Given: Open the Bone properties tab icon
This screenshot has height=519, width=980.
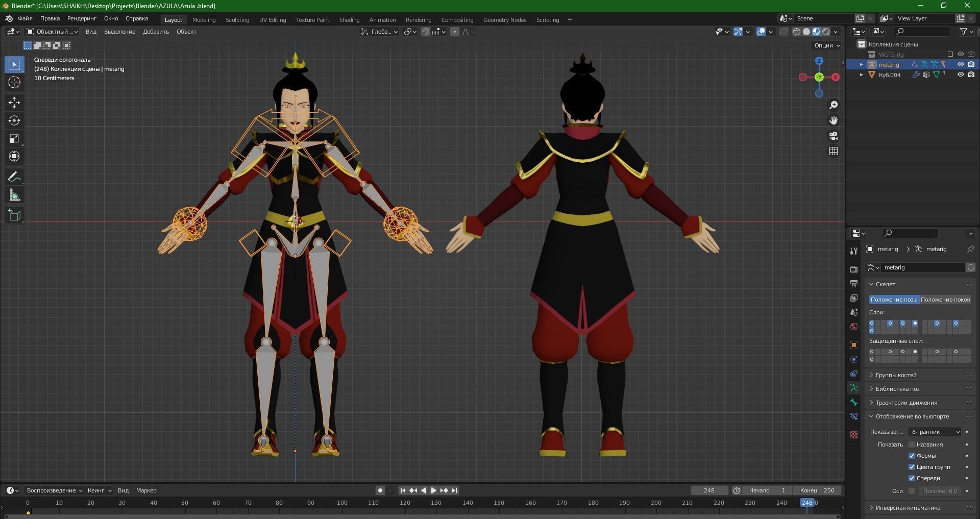Looking at the screenshot, I should coord(854,402).
